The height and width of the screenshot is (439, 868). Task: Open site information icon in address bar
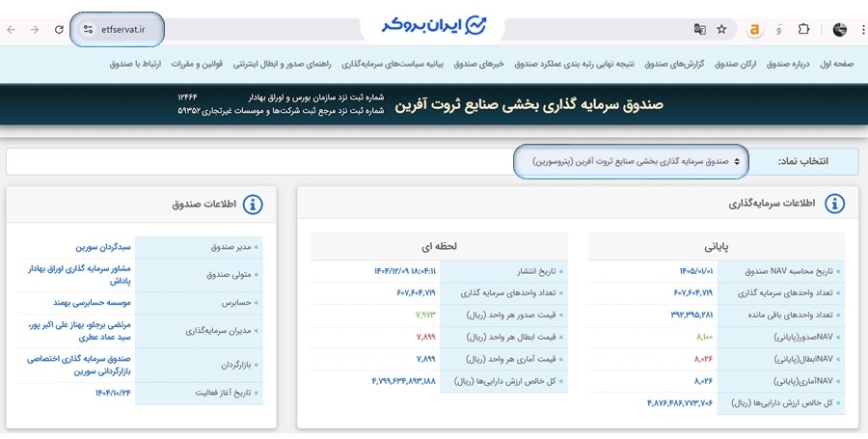coord(88,29)
